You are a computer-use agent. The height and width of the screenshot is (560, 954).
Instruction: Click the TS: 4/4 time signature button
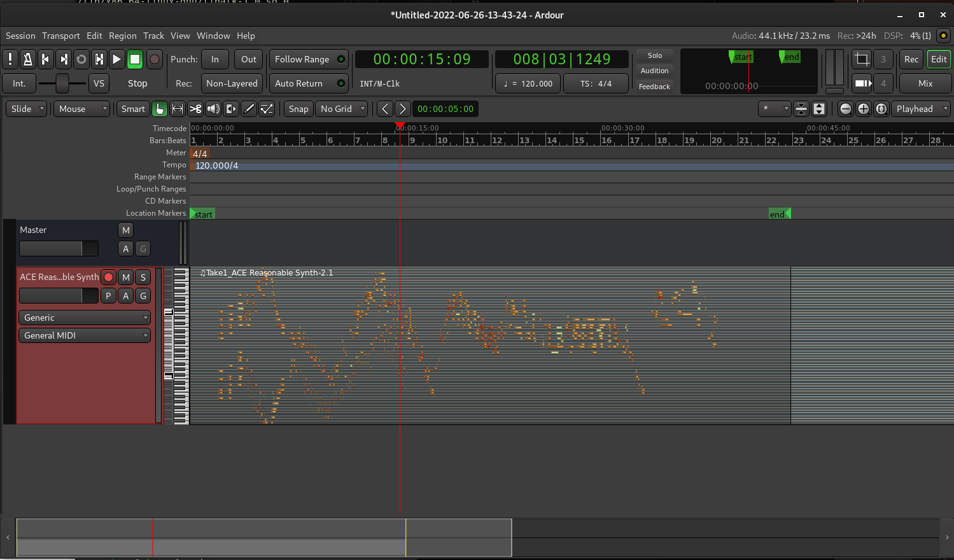click(596, 83)
